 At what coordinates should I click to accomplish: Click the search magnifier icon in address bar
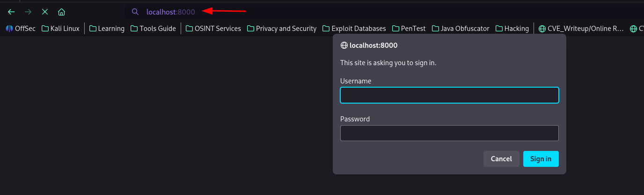(135, 12)
